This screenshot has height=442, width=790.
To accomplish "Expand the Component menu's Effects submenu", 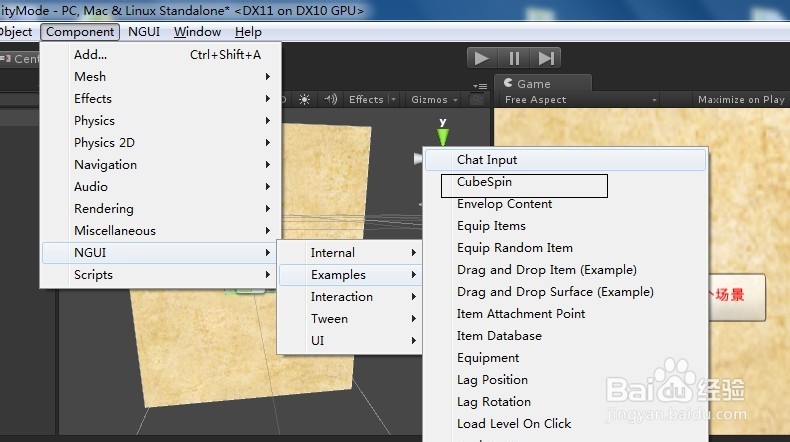I will pyautogui.click(x=160, y=99).
